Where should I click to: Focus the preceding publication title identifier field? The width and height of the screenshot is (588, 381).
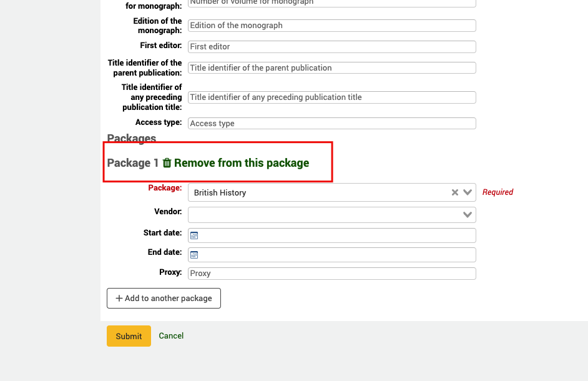[331, 97]
